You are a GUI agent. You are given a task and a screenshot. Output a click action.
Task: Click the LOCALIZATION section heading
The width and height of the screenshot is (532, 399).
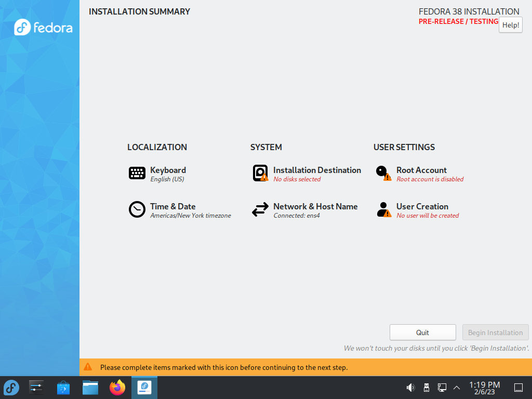coord(157,147)
